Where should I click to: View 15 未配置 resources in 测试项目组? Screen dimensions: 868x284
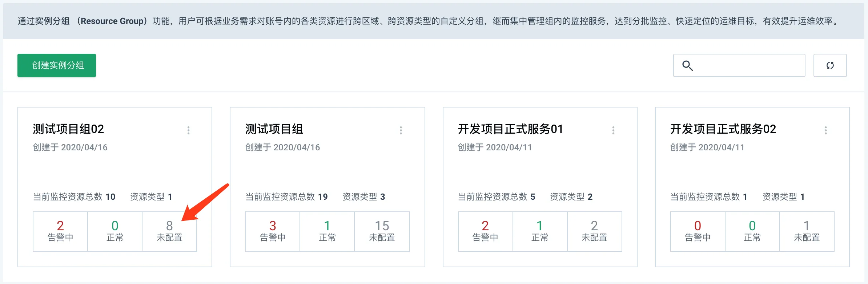382,231
